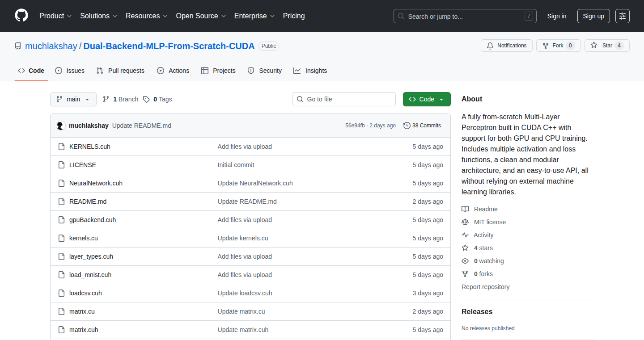
Task: View the 0 forks link
Action: 477,274
